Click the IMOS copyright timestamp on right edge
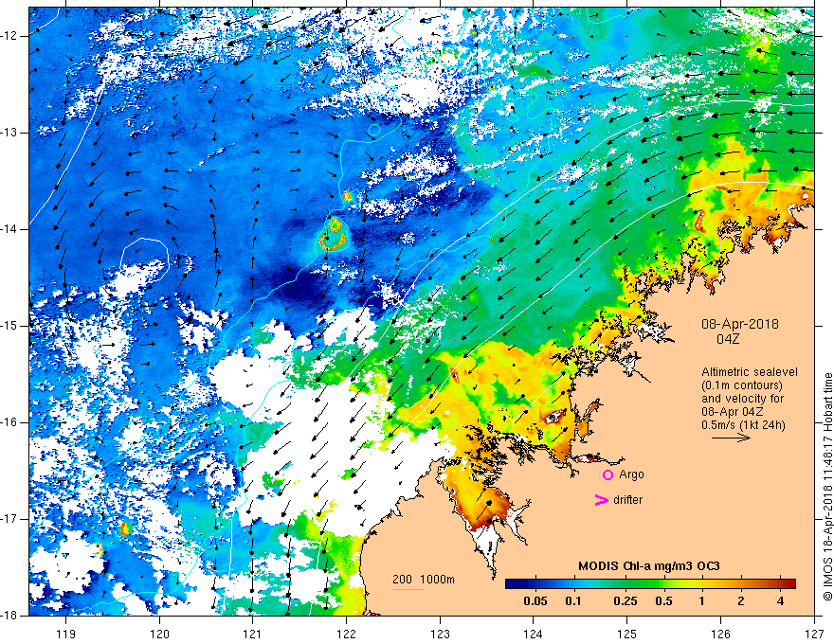Screen dimensions: 834x644 pos(827,487)
